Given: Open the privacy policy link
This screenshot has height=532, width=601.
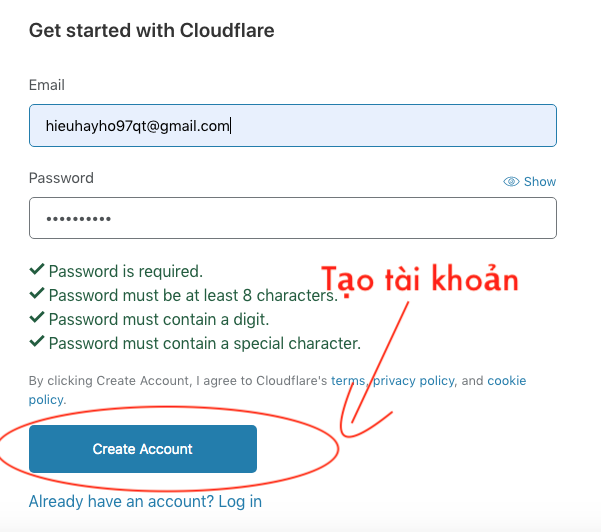Looking at the screenshot, I should (414, 381).
